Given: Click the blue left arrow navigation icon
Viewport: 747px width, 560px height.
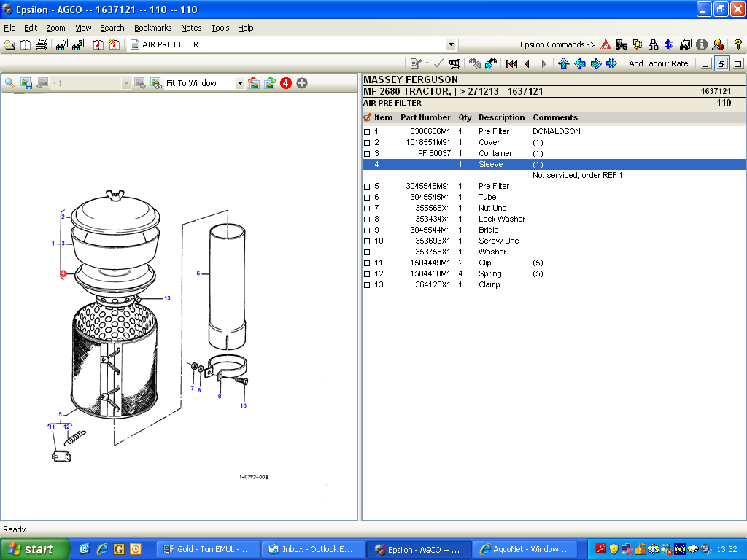Looking at the screenshot, I should pos(580,64).
